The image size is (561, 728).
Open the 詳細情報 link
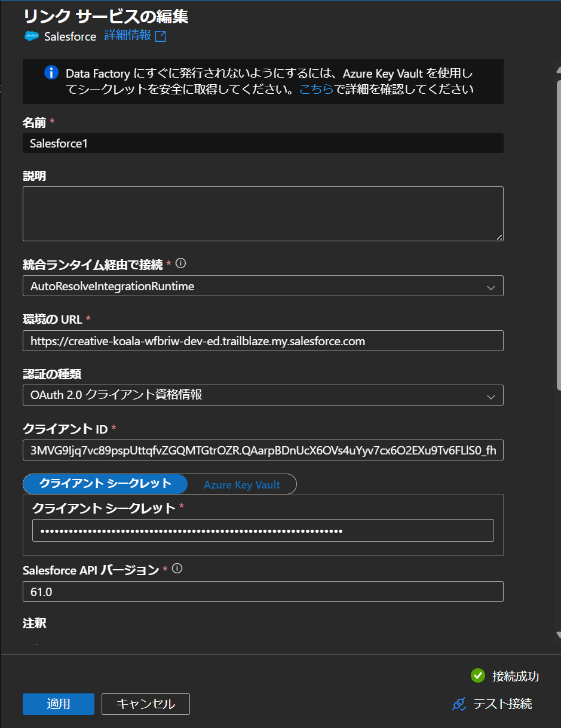point(128,35)
